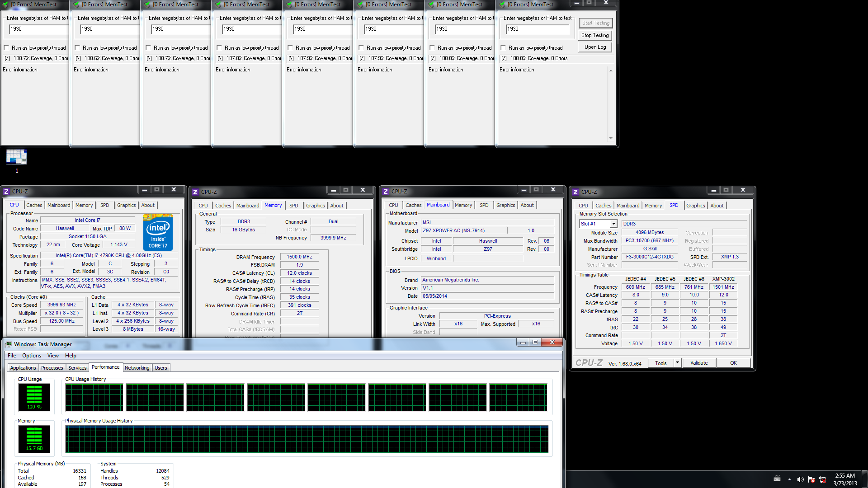Click the Z icon of the CPU-Z Memory timings window
Viewport: 868px width, 488px height.
point(195,192)
